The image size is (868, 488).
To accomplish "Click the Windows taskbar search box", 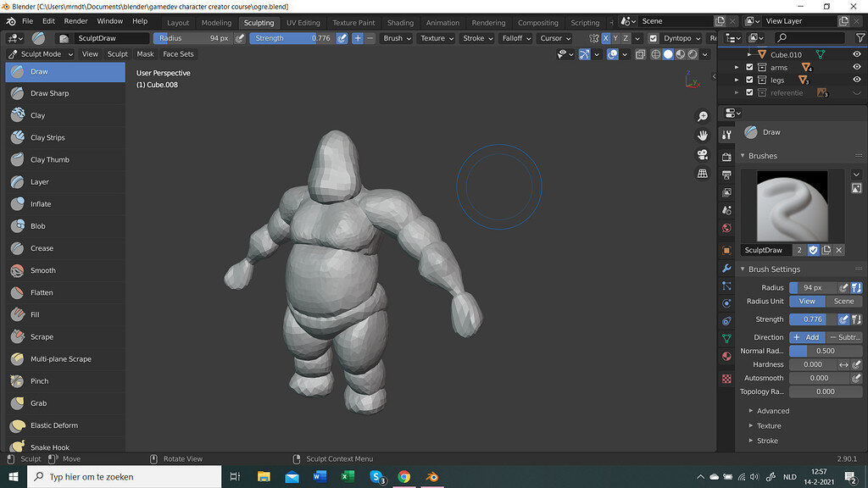I will pyautogui.click(x=125, y=477).
